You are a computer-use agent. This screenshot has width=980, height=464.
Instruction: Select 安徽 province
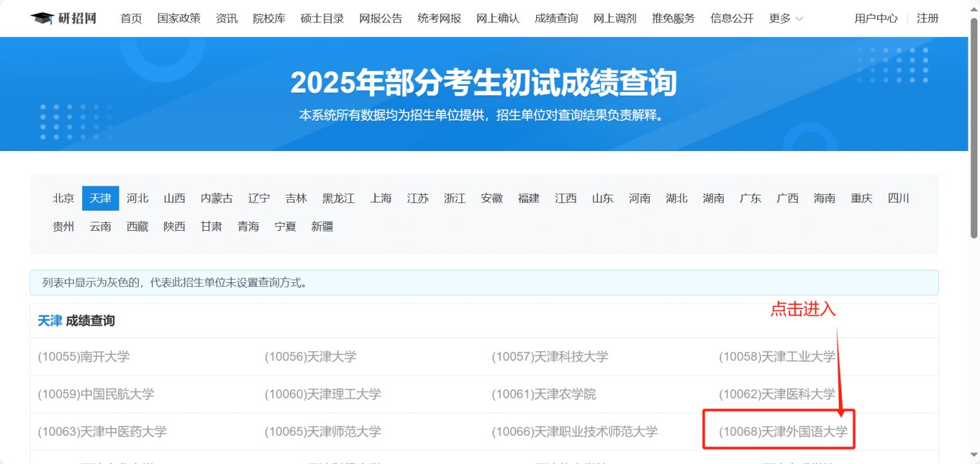pyautogui.click(x=492, y=199)
